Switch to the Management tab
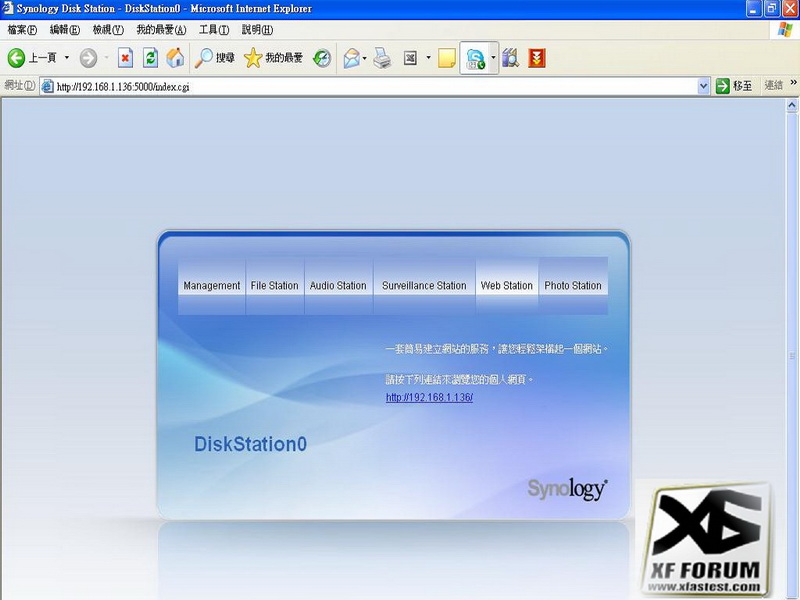Screen dimensions: 800x600 click(212, 286)
